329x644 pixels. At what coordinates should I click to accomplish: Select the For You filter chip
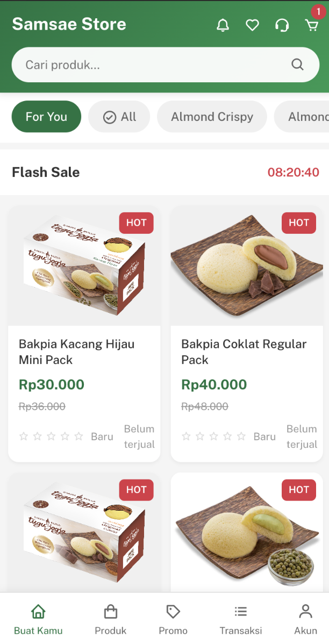point(46,117)
